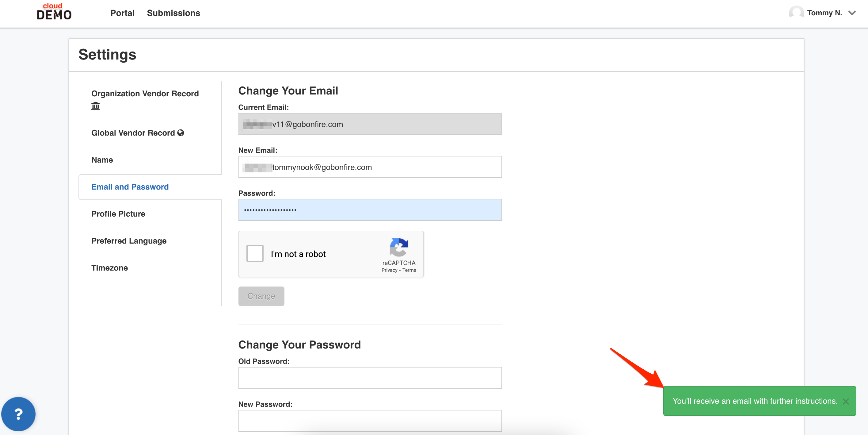Open Preferred Language settings

click(129, 241)
